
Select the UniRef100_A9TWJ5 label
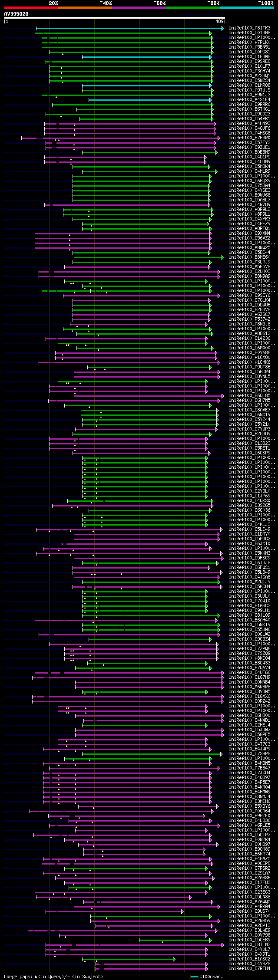point(249,90)
